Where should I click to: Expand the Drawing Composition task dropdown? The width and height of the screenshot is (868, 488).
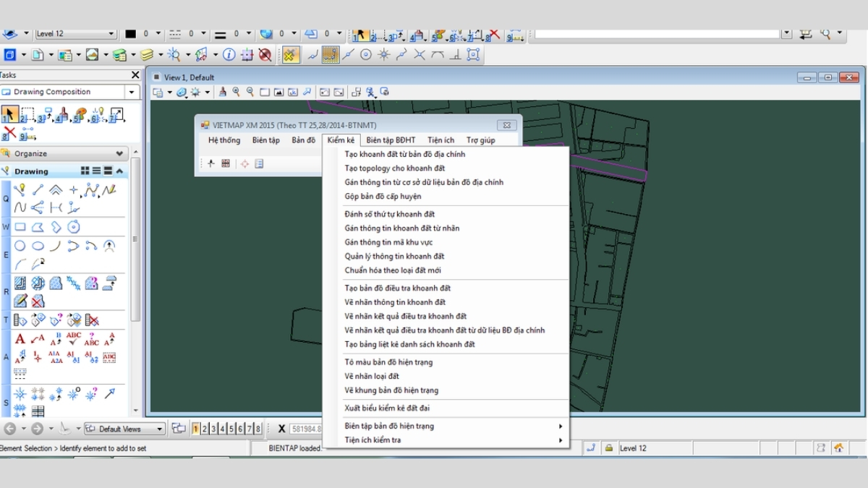click(132, 92)
